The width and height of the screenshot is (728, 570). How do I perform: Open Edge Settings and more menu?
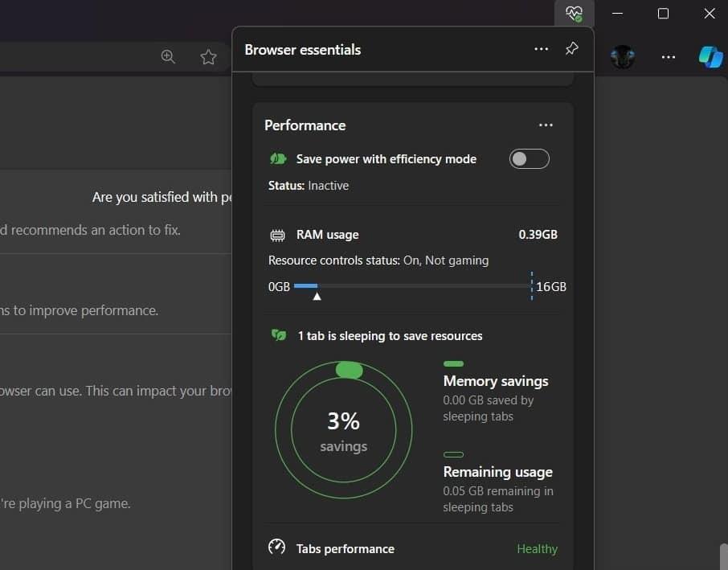668,57
